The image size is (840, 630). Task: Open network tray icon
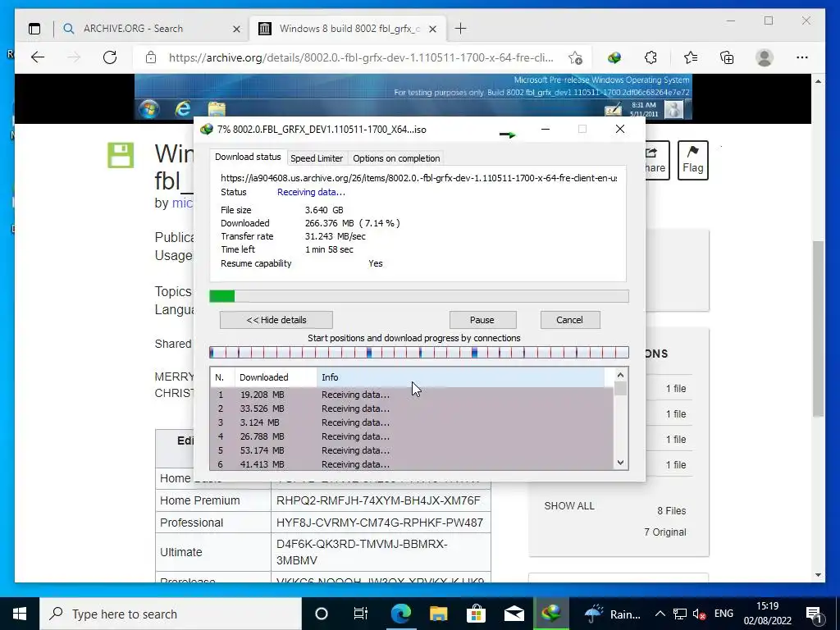(680, 614)
